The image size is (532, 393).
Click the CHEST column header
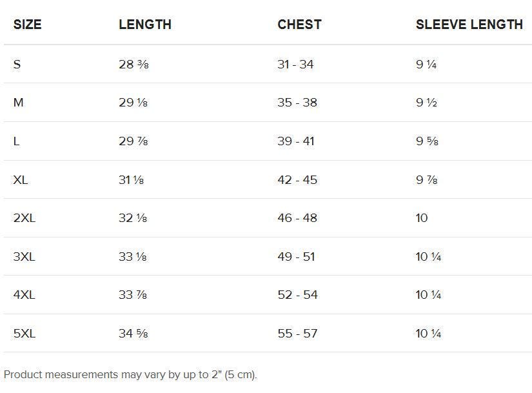click(299, 25)
